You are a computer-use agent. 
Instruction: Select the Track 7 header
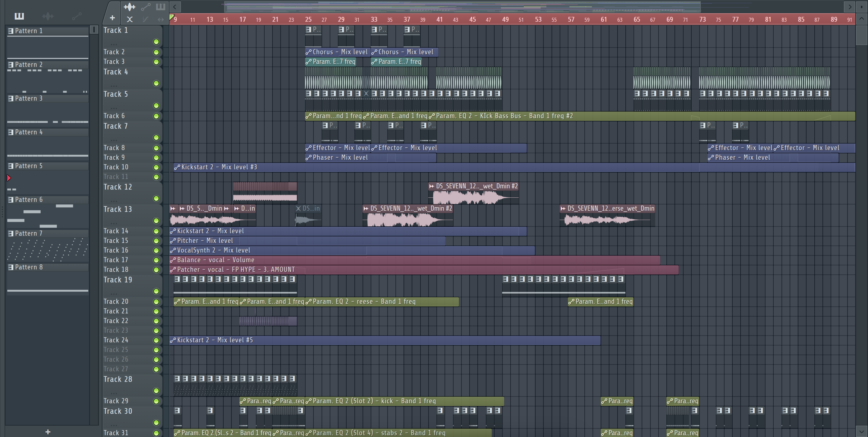132,132
